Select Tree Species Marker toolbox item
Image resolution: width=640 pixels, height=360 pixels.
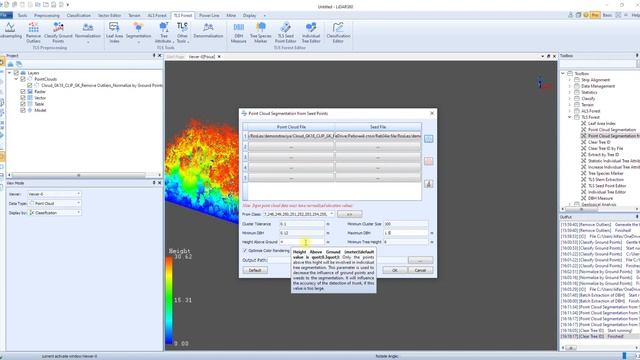(x=605, y=173)
